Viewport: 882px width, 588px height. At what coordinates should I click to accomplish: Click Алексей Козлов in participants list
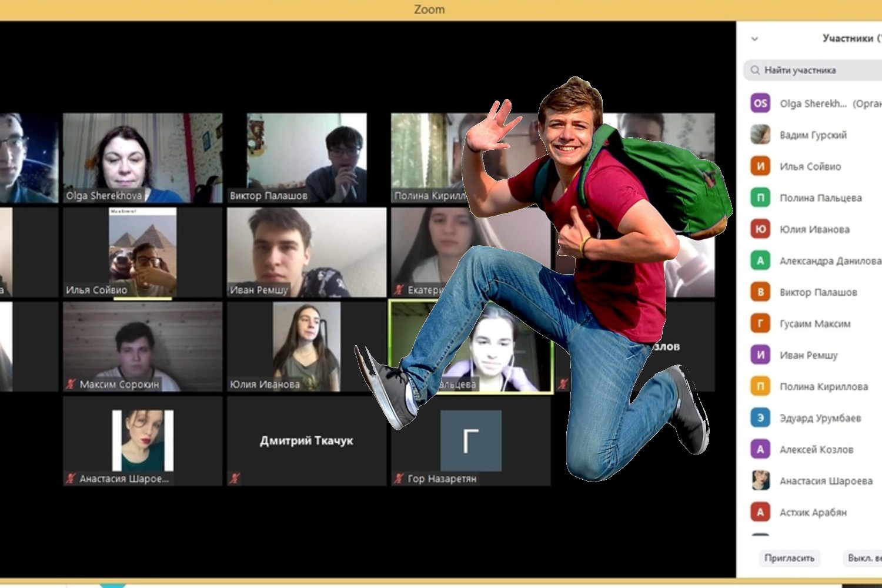[816, 450]
